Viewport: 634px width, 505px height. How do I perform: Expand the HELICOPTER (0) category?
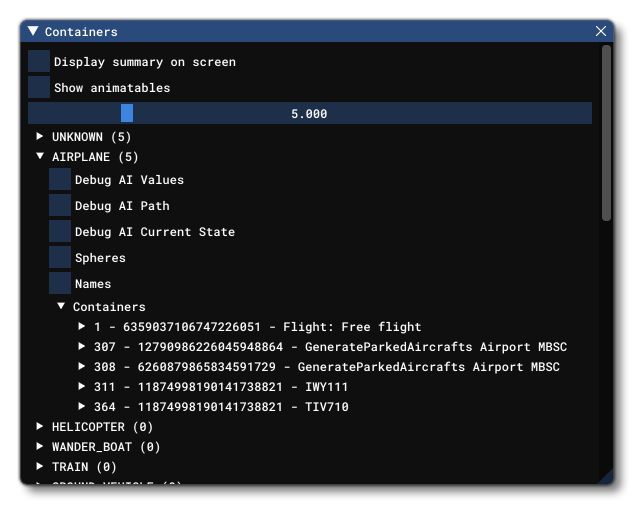pyautogui.click(x=40, y=426)
